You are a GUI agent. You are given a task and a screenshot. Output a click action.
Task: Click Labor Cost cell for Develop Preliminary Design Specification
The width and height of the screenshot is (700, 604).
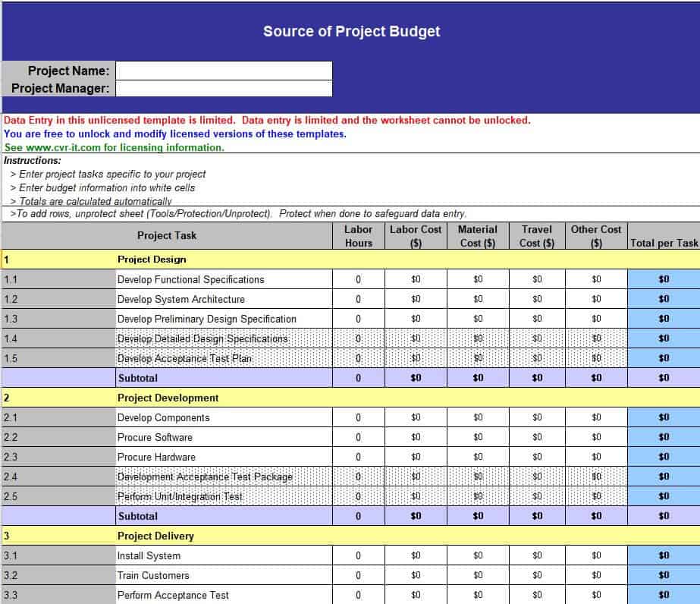click(416, 319)
